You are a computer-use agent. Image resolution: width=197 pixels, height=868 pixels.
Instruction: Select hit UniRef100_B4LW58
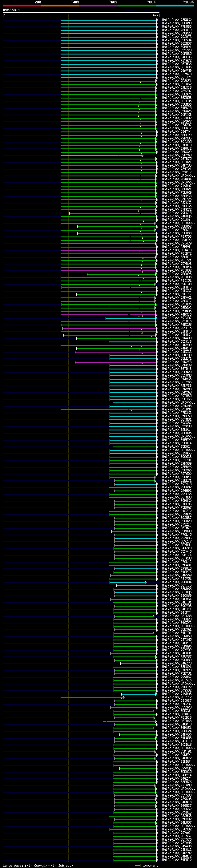pyautogui.click(x=176, y=738)
